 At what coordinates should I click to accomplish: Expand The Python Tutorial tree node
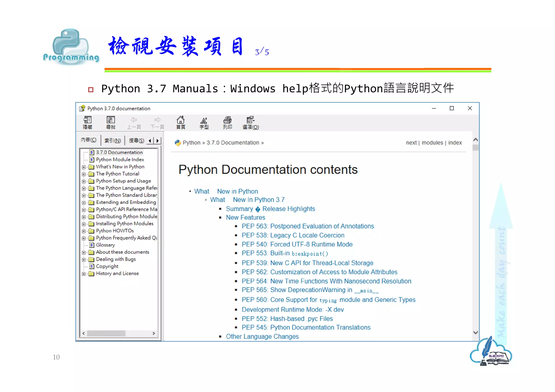tap(84, 174)
